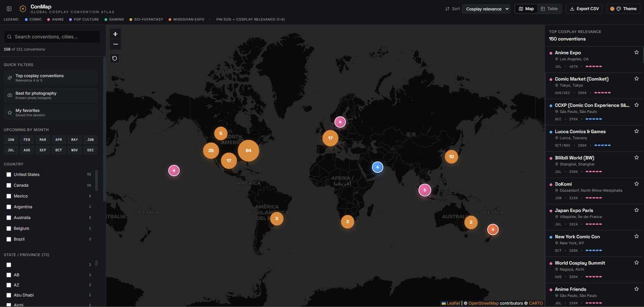Check the AZ state filter
The width and height of the screenshot is (644, 307).
click(x=9, y=285)
